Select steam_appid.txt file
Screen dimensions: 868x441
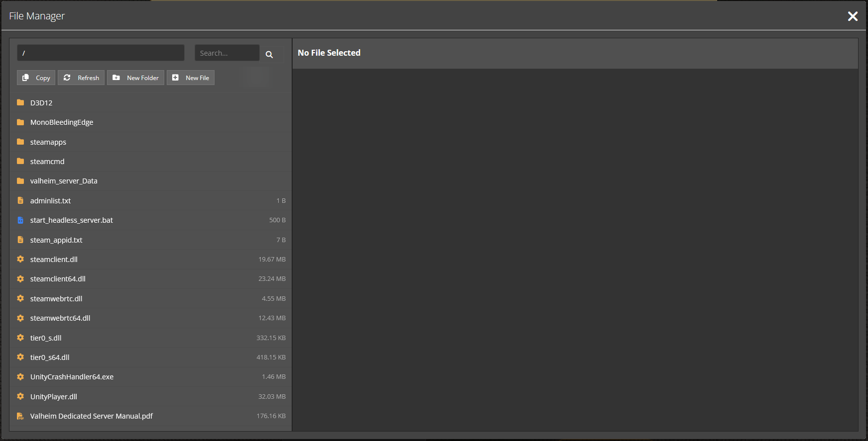[56, 240]
